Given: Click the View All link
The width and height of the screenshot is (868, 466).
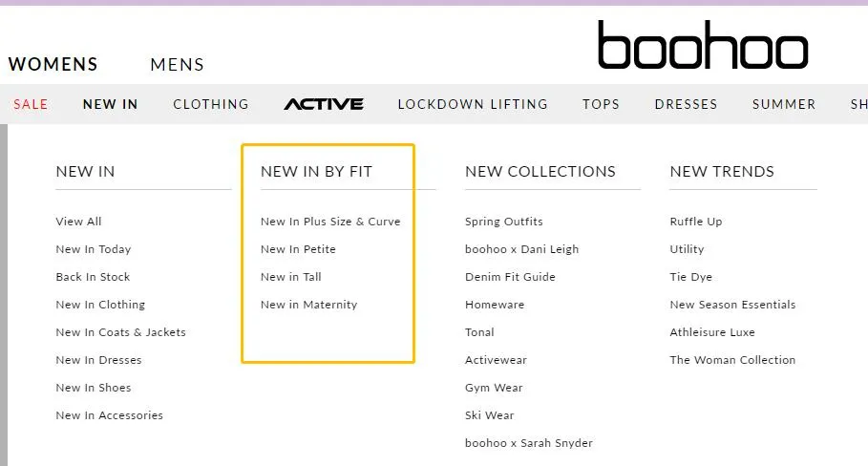Looking at the screenshot, I should 78,222.
